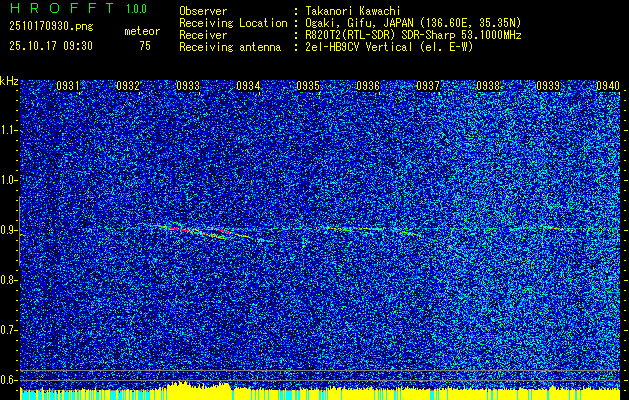The image size is (629, 400).
Task: Click the 0.6 kHz axis label
Action: pyautogui.click(x=8, y=380)
